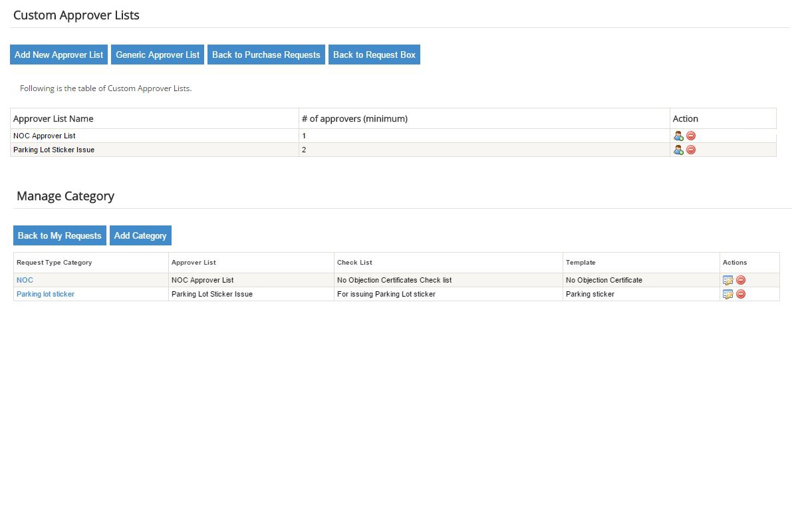Go back to Purchase Requests
The image size is (798, 532).
click(x=266, y=54)
